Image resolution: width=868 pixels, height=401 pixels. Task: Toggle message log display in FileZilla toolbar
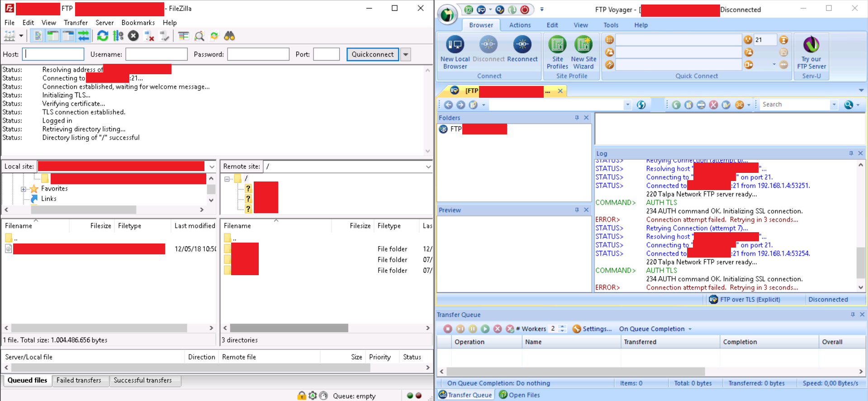38,36
